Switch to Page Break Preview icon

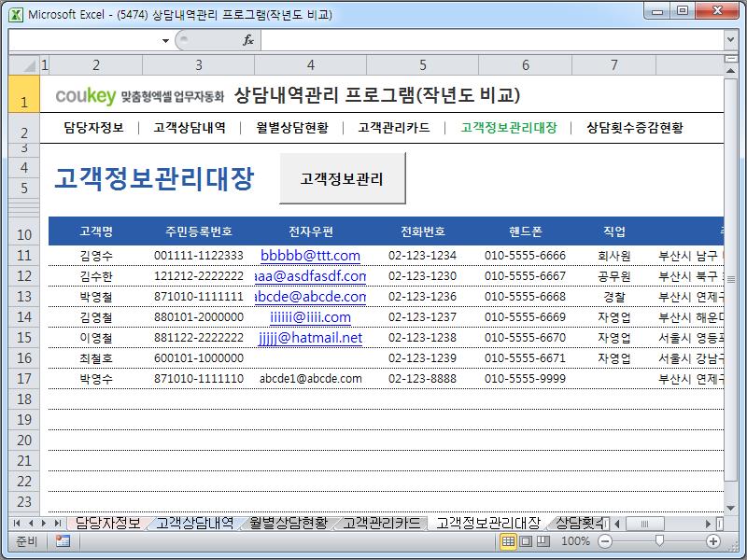point(543,541)
